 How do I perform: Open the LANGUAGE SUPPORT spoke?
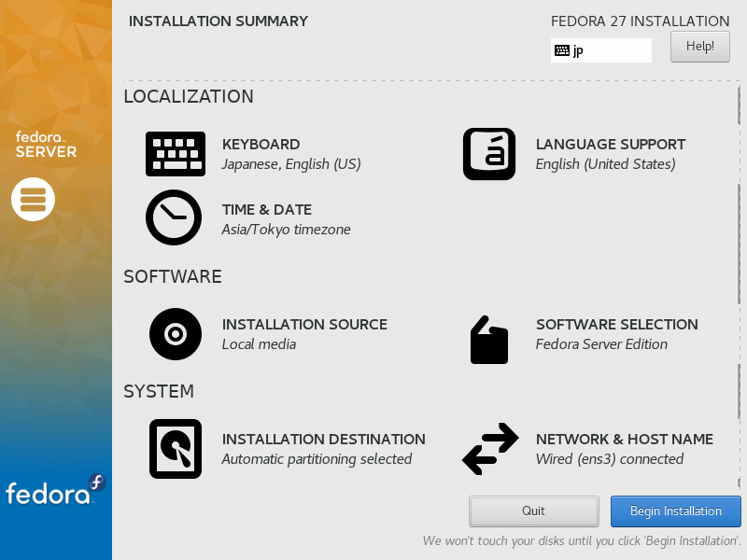coord(611,145)
